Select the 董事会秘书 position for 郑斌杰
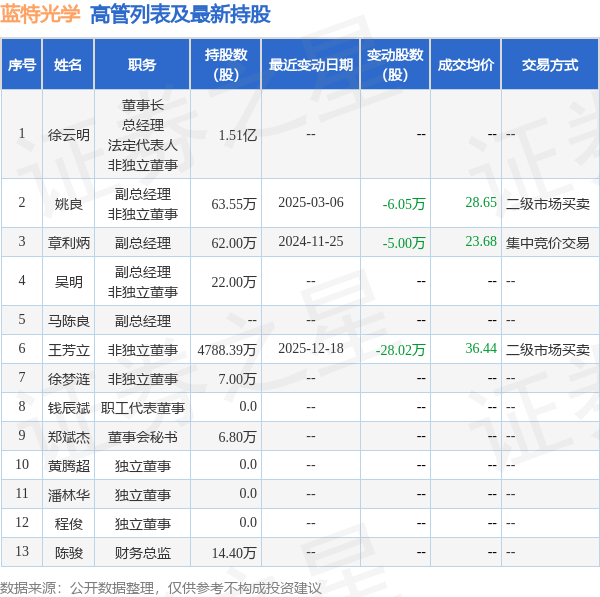 point(142,437)
